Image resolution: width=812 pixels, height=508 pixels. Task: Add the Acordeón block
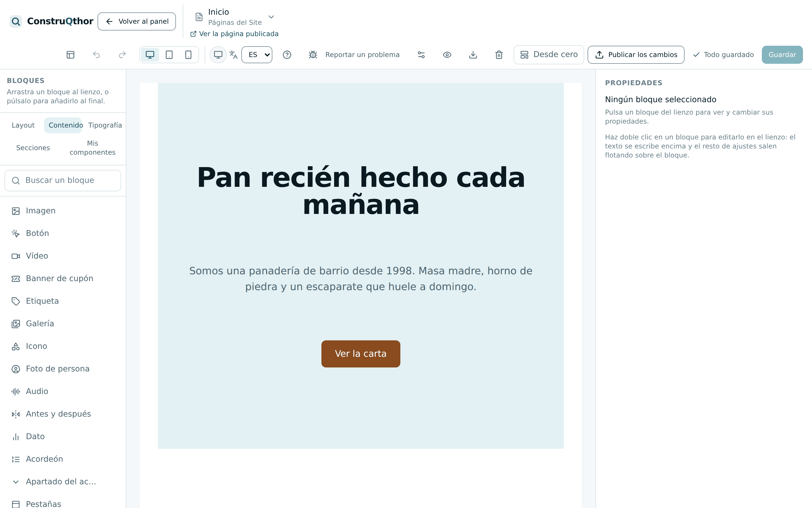[x=63, y=459]
